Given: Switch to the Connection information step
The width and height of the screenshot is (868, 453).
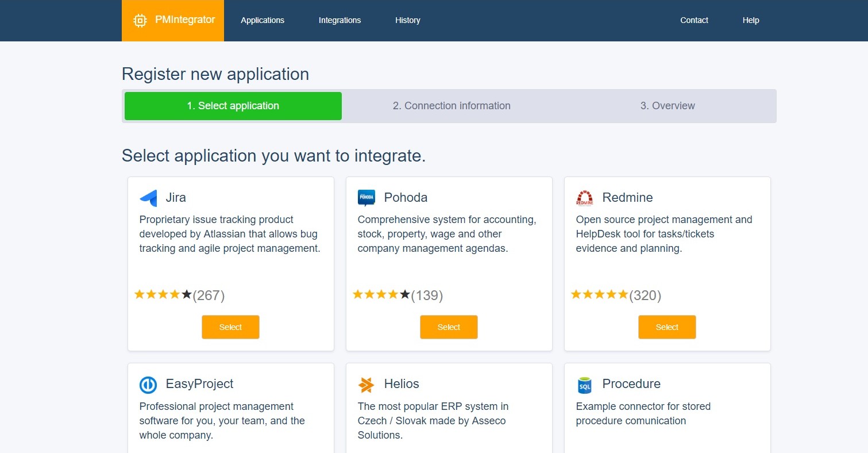Looking at the screenshot, I should 452,105.
